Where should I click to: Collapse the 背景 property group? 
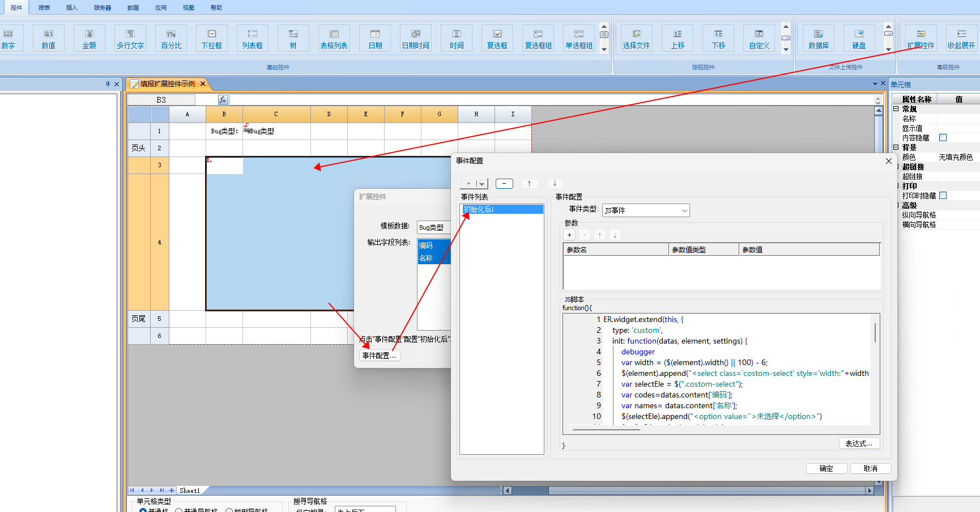point(896,147)
